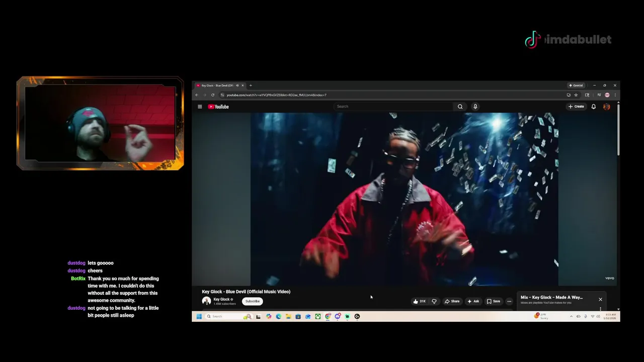This screenshot has height=362, width=644.
Task: Focus the YouTube search field
Action: coord(393,107)
